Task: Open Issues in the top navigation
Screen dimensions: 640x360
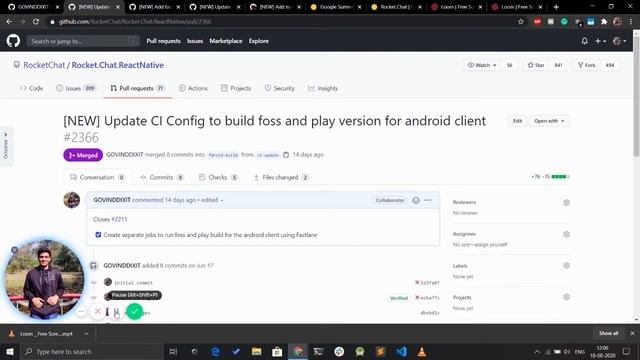Action: point(195,41)
